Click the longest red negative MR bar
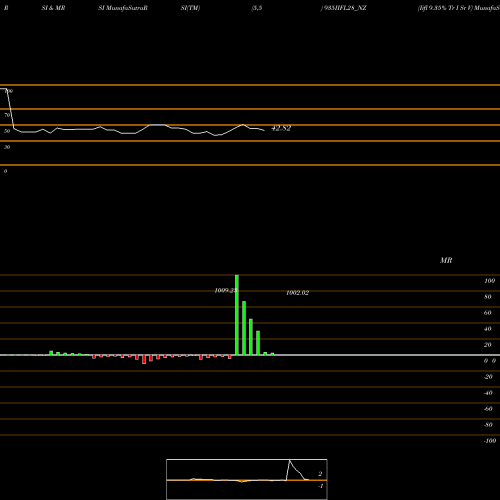Viewport: 500px width, 500px height. (144, 359)
